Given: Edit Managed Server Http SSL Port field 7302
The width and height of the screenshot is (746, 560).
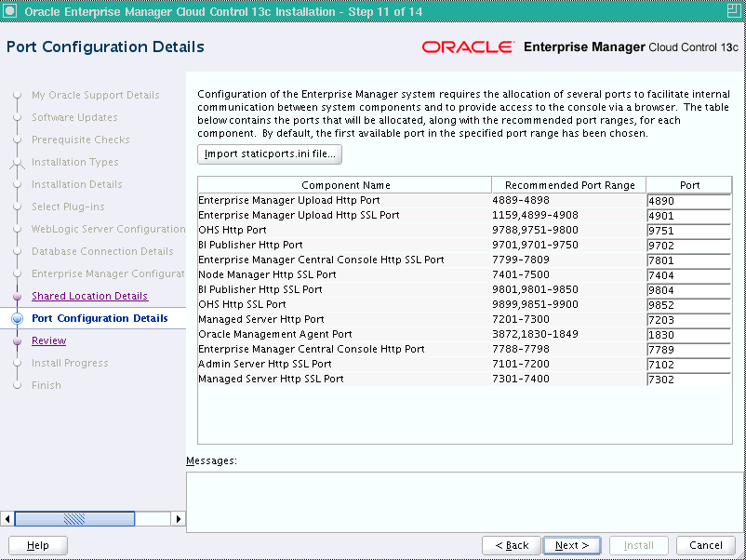Looking at the screenshot, I should 689,380.
